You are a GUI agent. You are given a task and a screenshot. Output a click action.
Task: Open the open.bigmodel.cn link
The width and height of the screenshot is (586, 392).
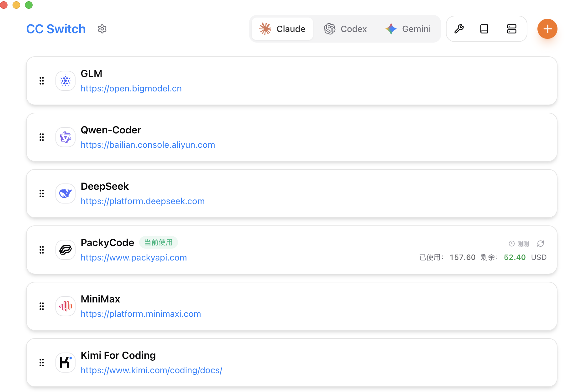coord(131,88)
